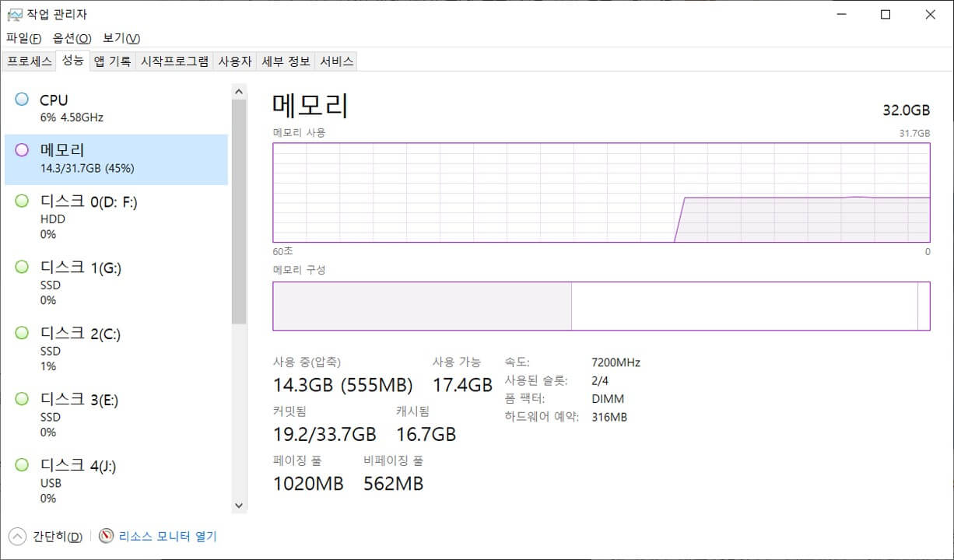Select 디스크 0(D: F:) HDD entry
This screenshot has width=954, height=560.
[116, 217]
